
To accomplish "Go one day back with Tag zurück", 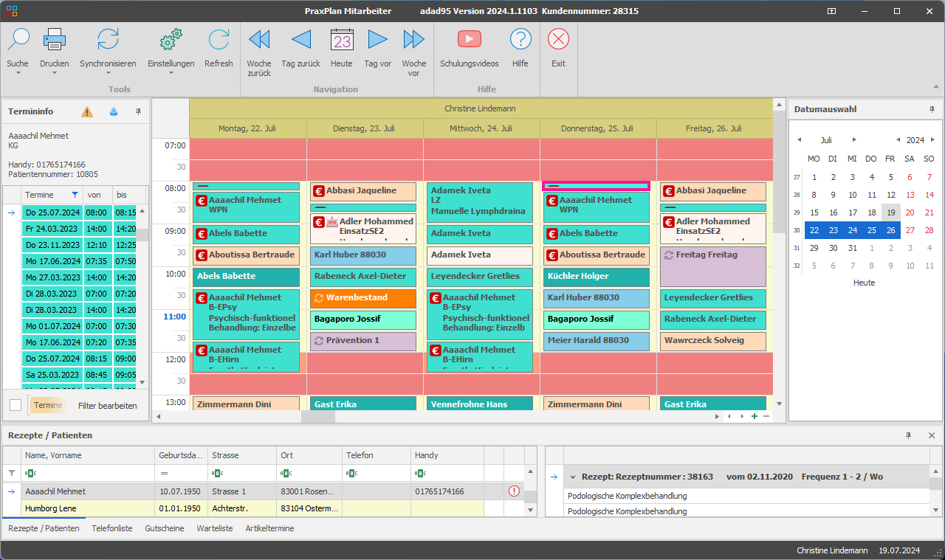I will click(x=300, y=39).
